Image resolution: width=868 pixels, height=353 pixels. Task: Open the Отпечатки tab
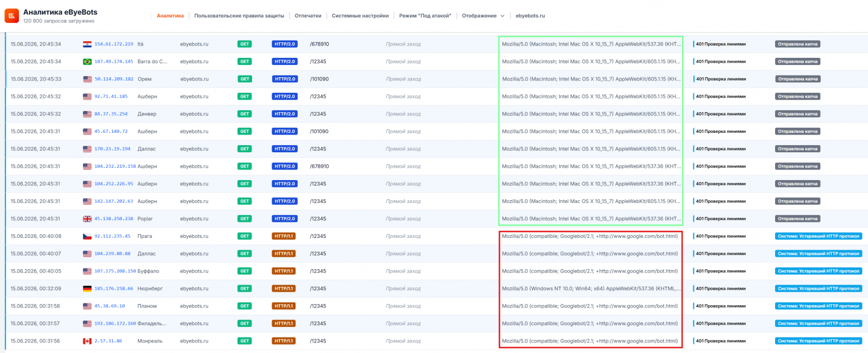point(308,16)
